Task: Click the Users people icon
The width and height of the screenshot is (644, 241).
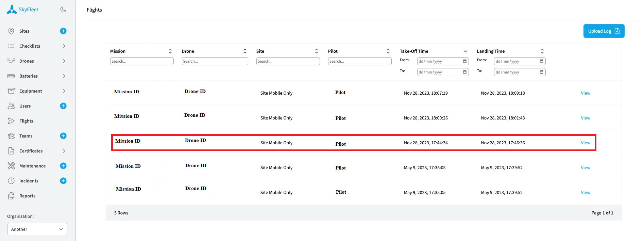Action: [11, 106]
